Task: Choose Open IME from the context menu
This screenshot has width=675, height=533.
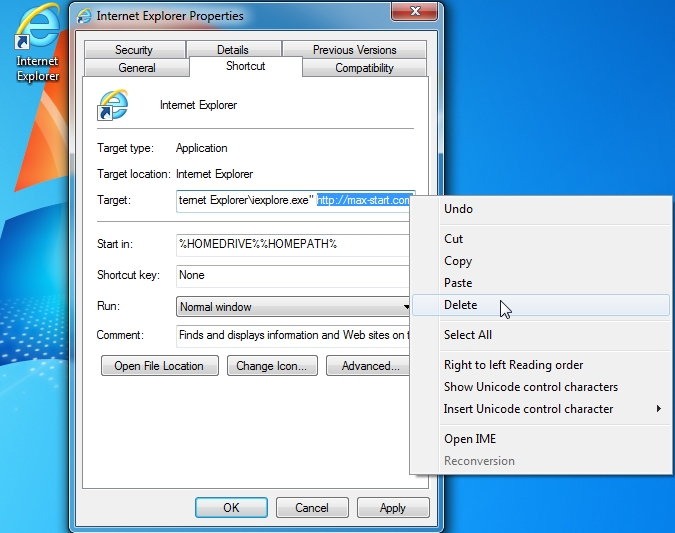Action: (x=541, y=439)
